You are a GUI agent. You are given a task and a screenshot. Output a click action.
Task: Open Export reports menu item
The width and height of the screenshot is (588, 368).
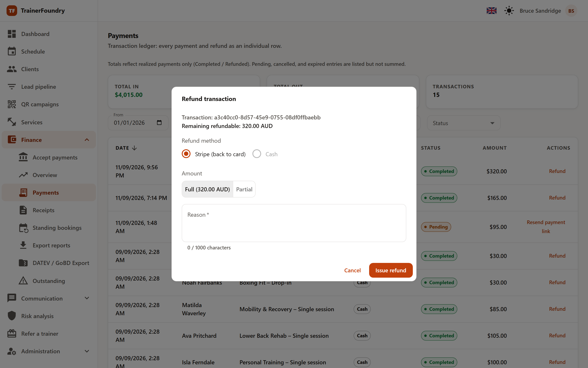pyautogui.click(x=49, y=245)
